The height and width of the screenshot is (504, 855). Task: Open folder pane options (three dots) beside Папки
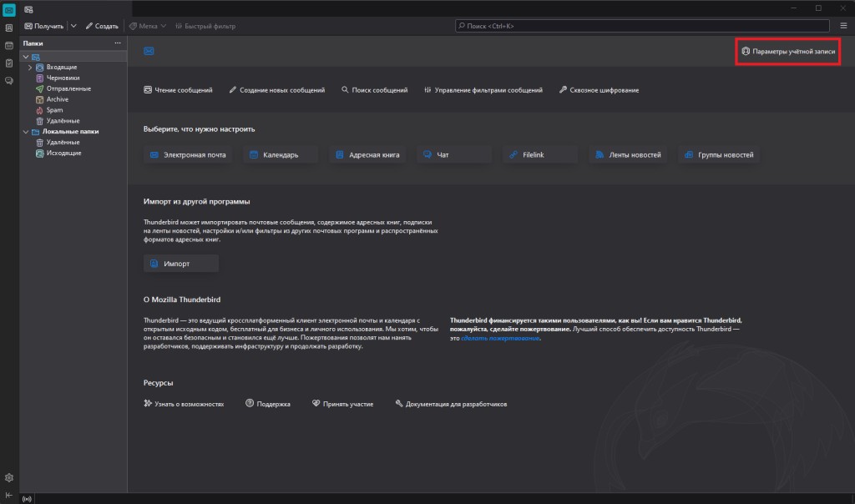click(x=118, y=43)
